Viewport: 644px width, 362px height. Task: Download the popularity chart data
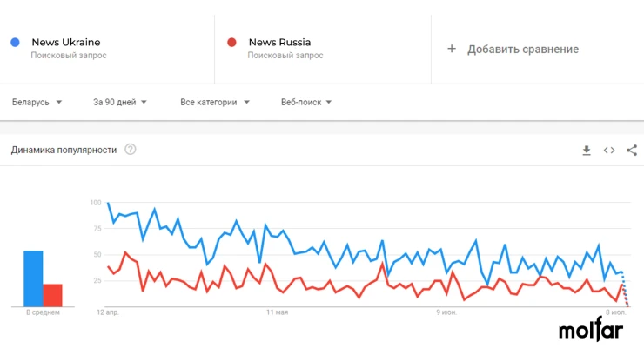[587, 151]
